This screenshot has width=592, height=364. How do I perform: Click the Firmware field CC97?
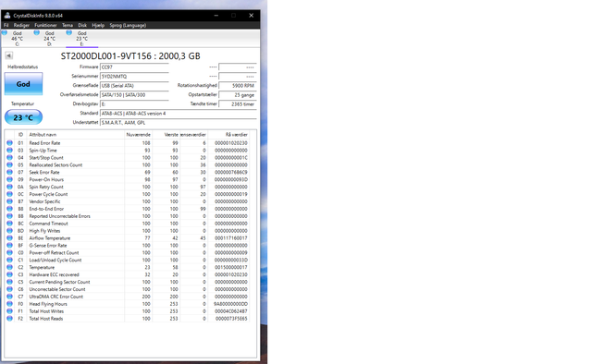pyautogui.click(x=134, y=67)
